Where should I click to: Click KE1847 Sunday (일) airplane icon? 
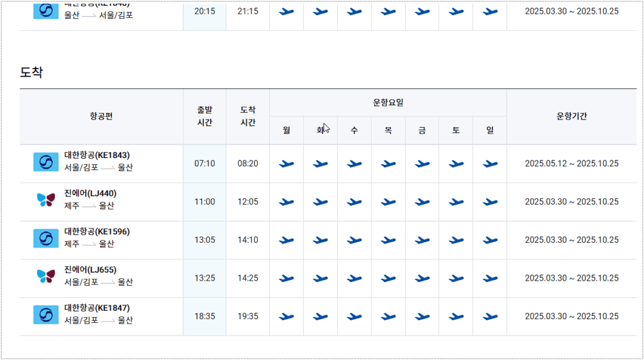click(490, 317)
